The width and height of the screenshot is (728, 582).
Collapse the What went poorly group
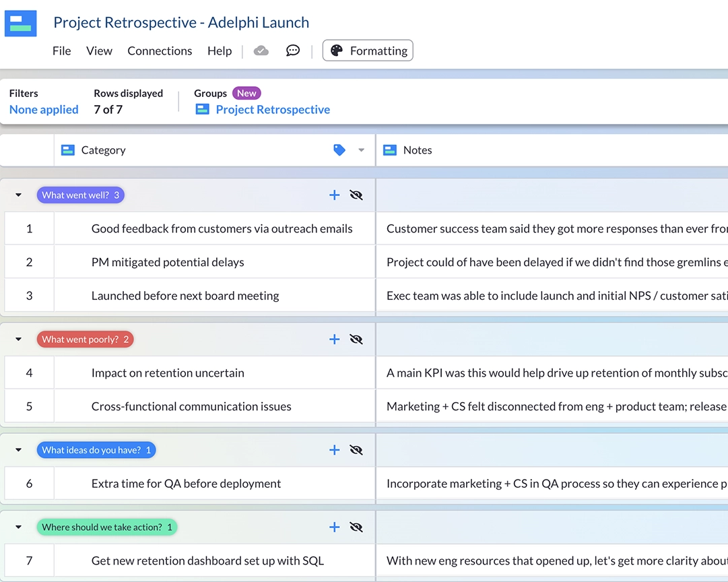tap(19, 339)
